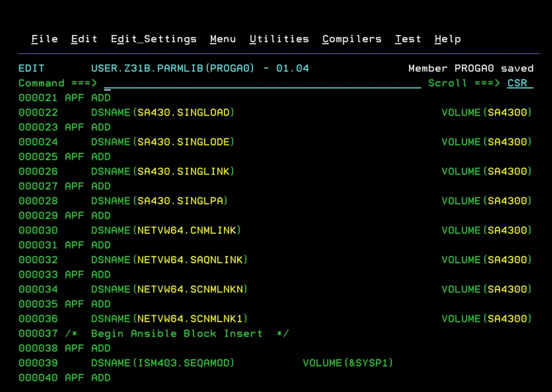Open the Edit menu
552x392 pixels.
coord(84,39)
